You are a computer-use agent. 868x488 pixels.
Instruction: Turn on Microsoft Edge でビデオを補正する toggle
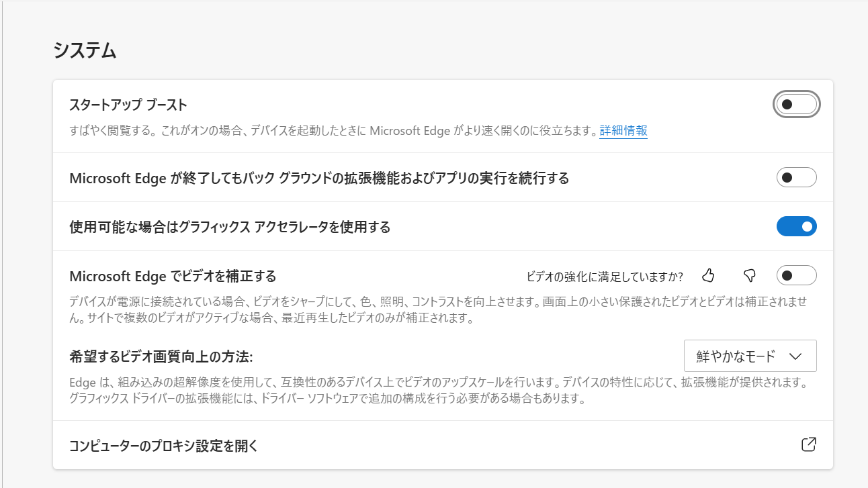[796, 275]
